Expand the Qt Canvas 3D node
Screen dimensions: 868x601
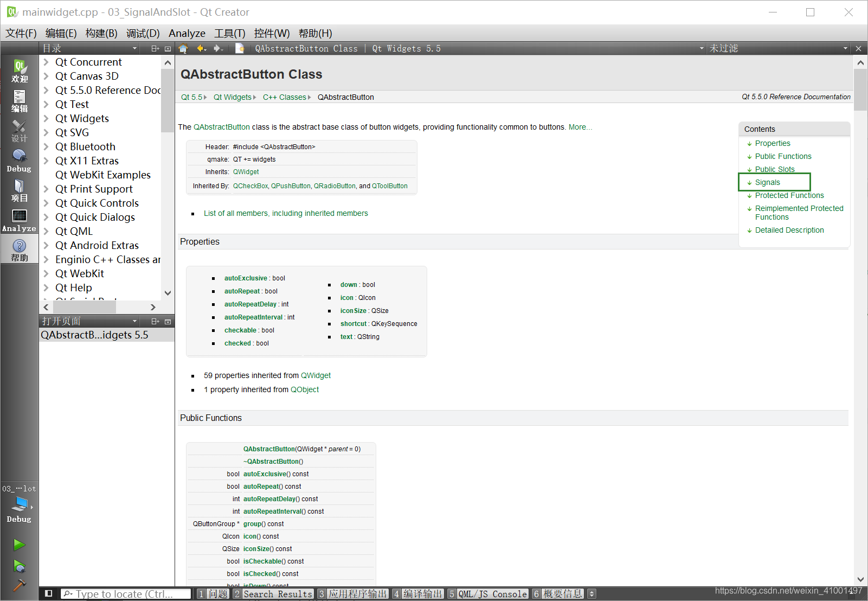pyautogui.click(x=47, y=76)
